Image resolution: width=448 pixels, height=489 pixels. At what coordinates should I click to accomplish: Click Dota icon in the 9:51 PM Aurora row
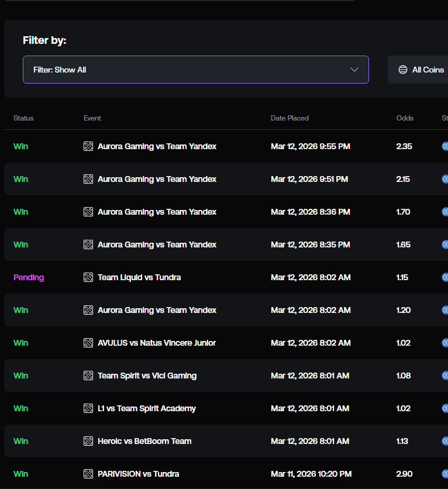pyautogui.click(x=88, y=179)
